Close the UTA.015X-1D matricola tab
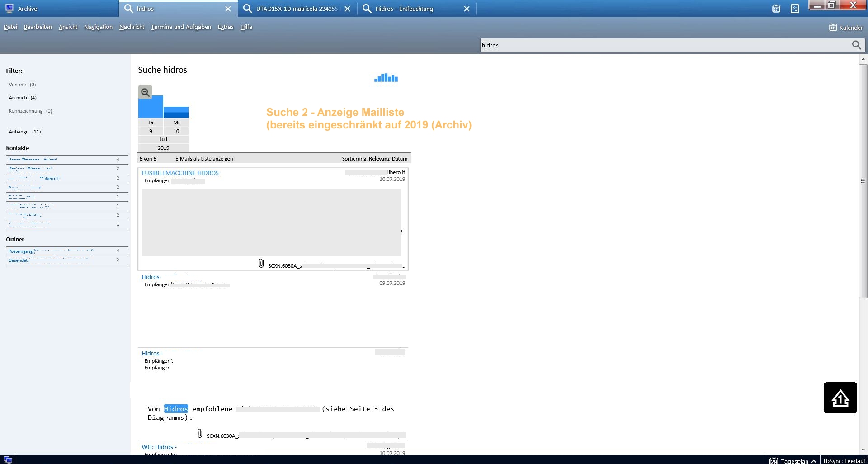Viewport: 868px width, 464px height. 347,9
